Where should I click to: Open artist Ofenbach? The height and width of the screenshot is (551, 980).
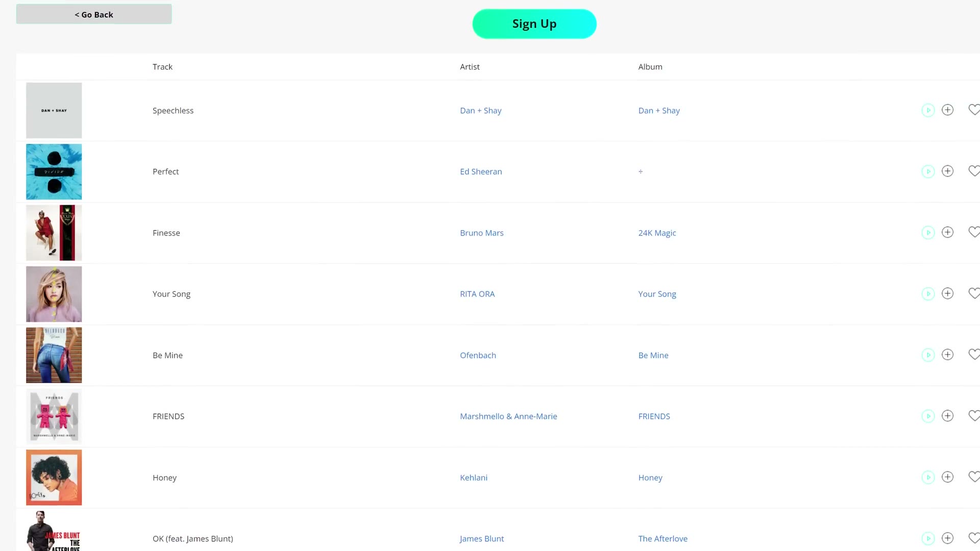coord(478,356)
